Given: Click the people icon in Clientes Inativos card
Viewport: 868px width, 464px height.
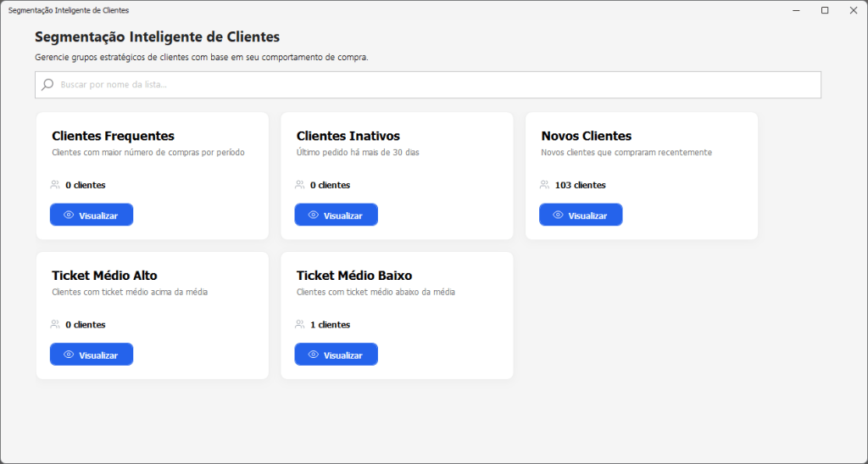Looking at the screenshot, I should [300, 185].
